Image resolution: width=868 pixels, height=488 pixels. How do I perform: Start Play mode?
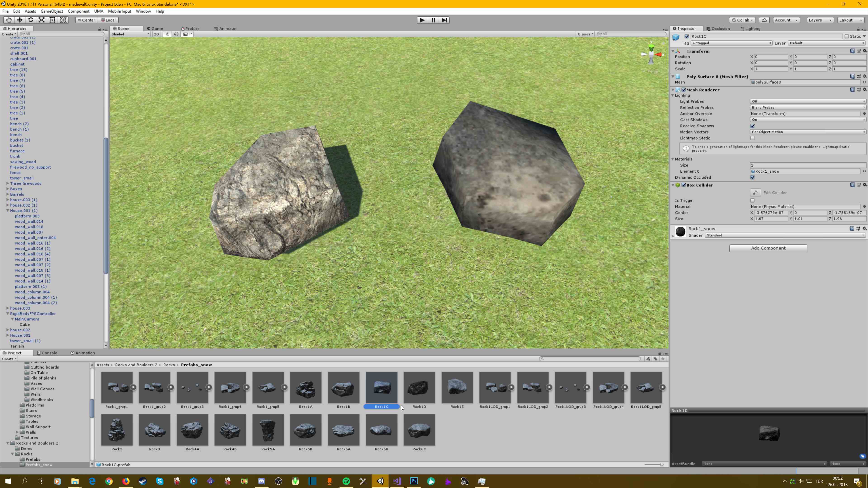[422, 20]
